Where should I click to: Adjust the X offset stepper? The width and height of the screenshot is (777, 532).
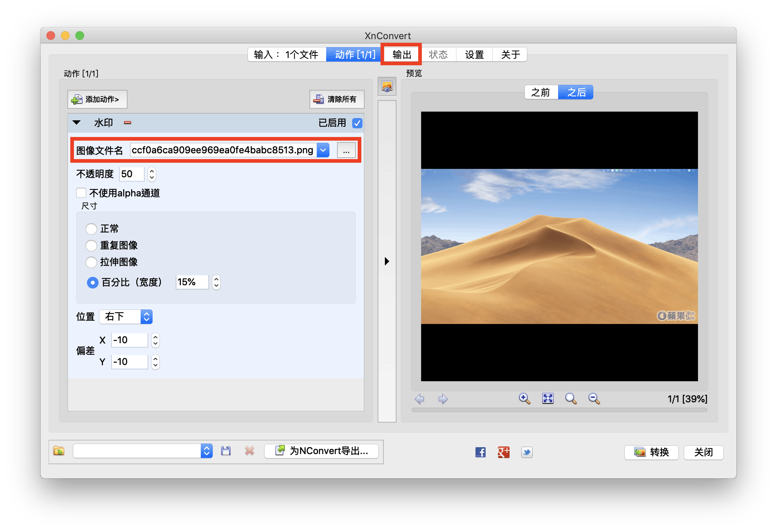click(155, 340)
